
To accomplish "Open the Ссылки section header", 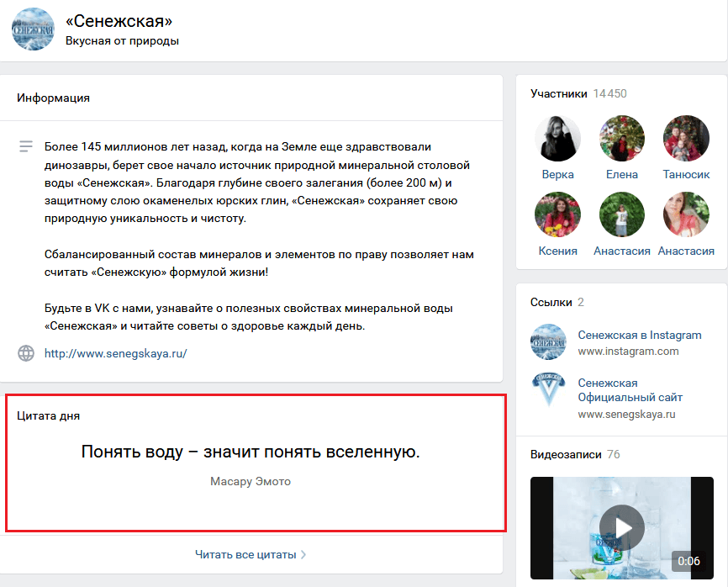I will (x=551, y=302).
